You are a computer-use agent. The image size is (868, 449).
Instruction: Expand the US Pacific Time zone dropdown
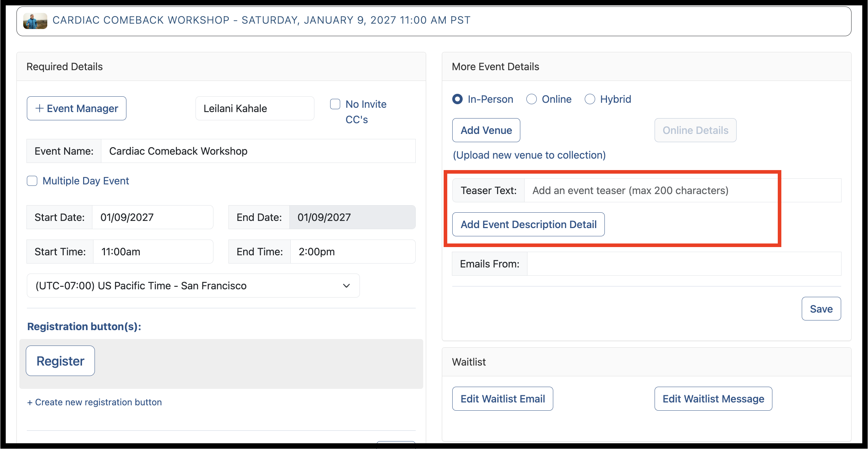coord(193,286)
